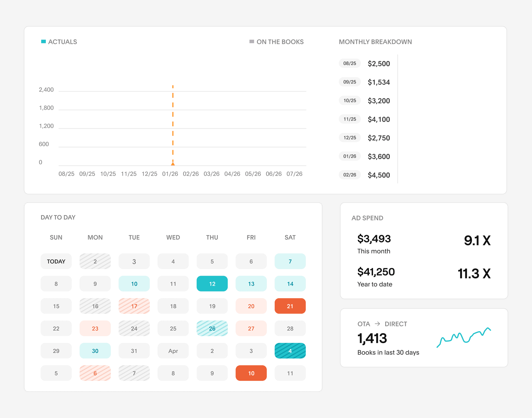
Task: Select the orange date 21 on Saturday
Action: [290, 306]
